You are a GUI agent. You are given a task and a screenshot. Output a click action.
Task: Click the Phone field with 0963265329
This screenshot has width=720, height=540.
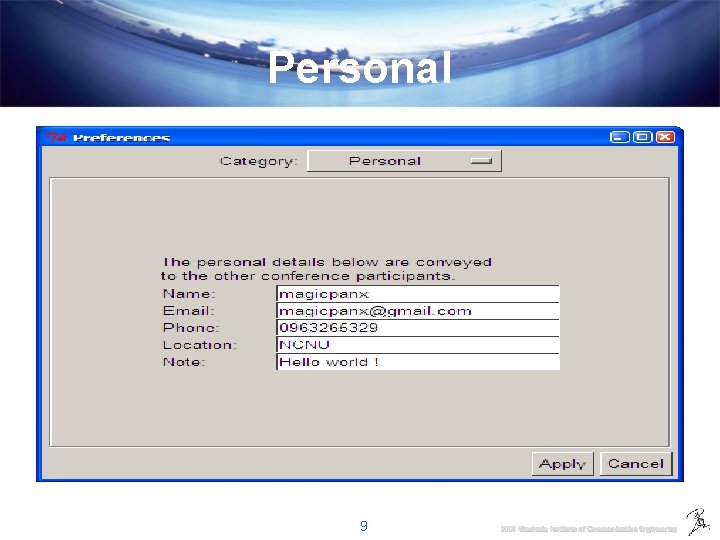pos(418,328)
